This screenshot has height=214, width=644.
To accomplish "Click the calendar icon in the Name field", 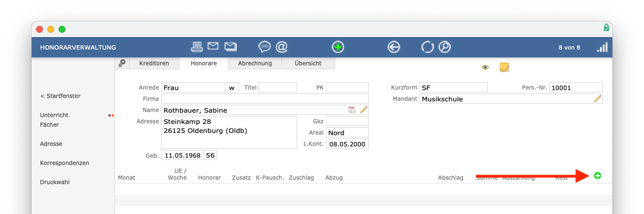I will (x=352, y=110).
